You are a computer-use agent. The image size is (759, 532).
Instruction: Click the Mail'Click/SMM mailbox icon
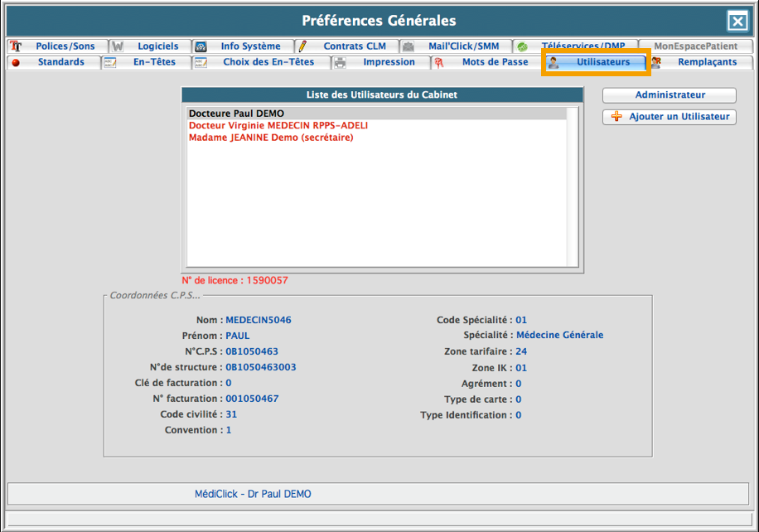click(x=409, y=46)
